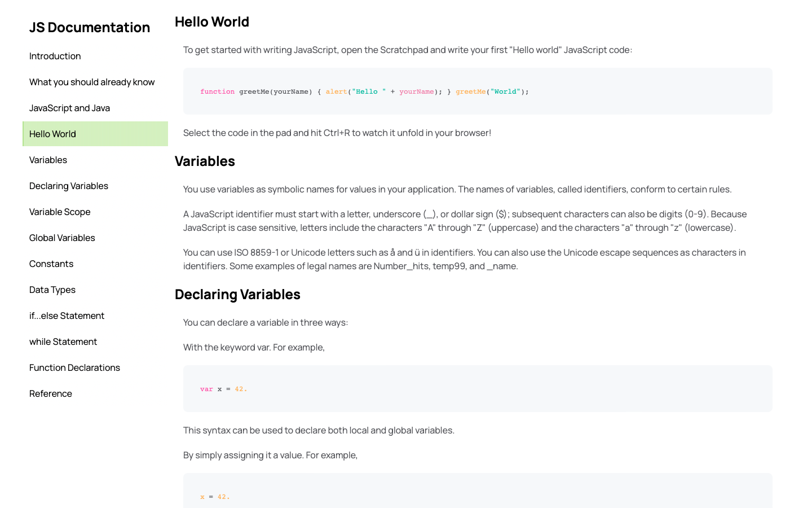This screenshot has width=812, height=508.
Task: Open the Reference link in sidebar
Action: (51, 393)
